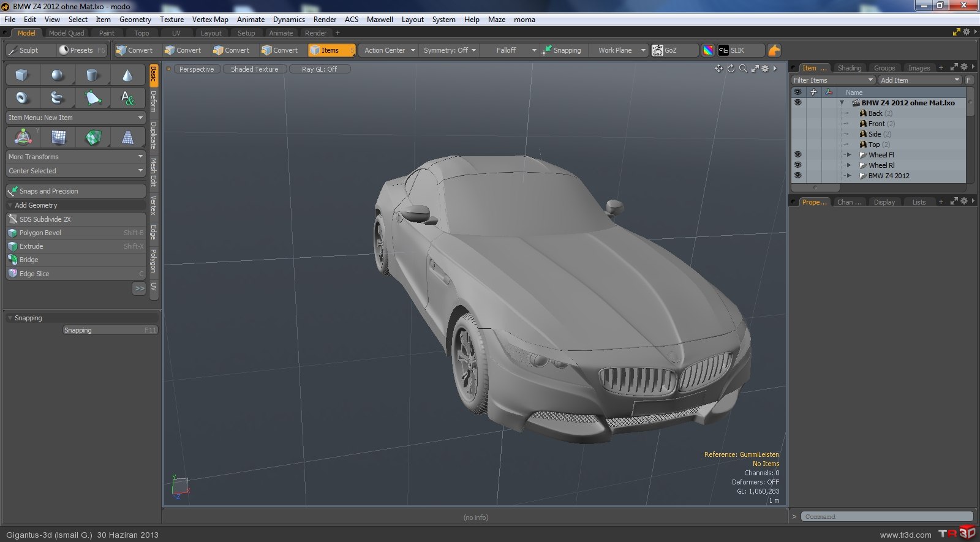Run SDS Subdivide 2X
Image resolution: width=980 pixels, height=542 pixels.
[x=76, y=219]
